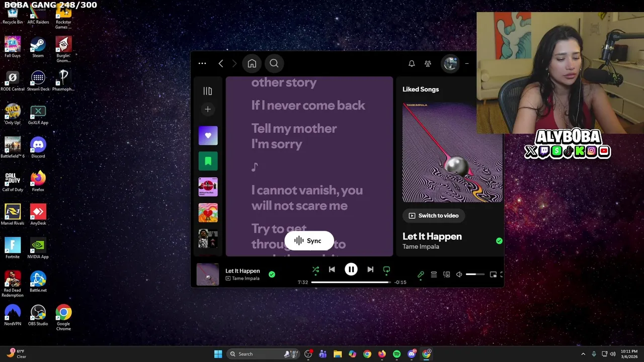
Task: Open 'Let It Happen' in bottom player bar
Action: [243, 271]
